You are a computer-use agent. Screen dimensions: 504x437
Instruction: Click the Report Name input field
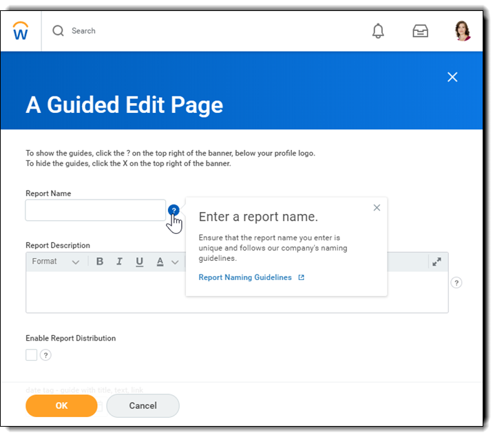(96, 210)
